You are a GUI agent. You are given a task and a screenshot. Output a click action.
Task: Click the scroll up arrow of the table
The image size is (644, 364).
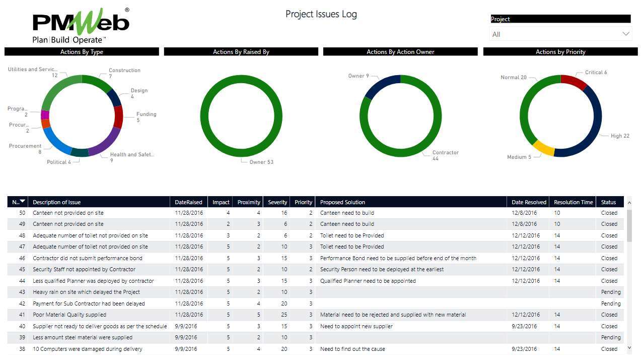click(x=629, y=202)
